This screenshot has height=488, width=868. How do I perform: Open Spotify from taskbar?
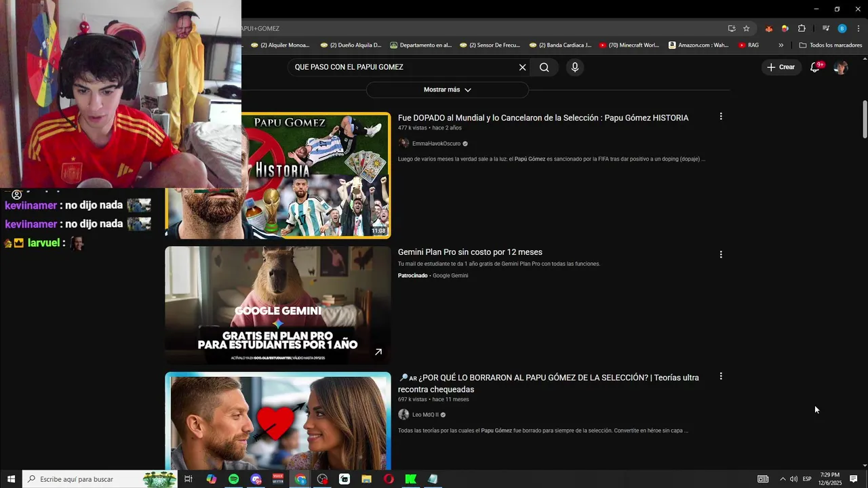233,479
